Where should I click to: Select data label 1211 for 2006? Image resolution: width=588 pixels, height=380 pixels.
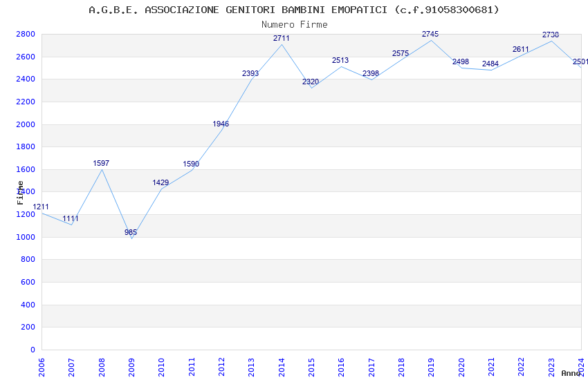[x=41, y=207]
